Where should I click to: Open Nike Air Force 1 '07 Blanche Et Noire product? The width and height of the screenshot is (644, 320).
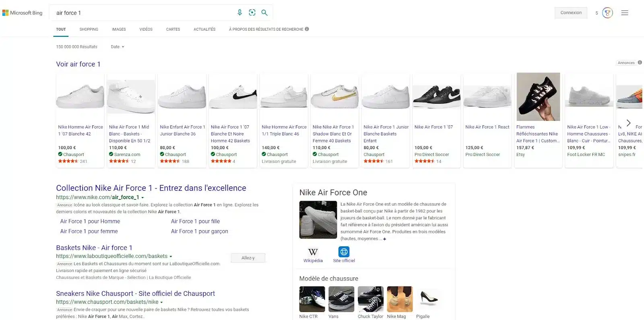(233, 120)
